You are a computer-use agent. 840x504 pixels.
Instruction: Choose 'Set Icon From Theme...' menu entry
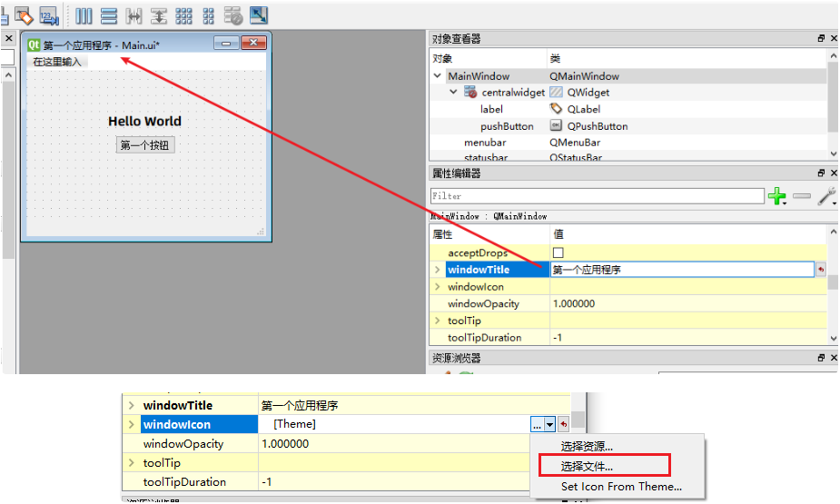621,487
